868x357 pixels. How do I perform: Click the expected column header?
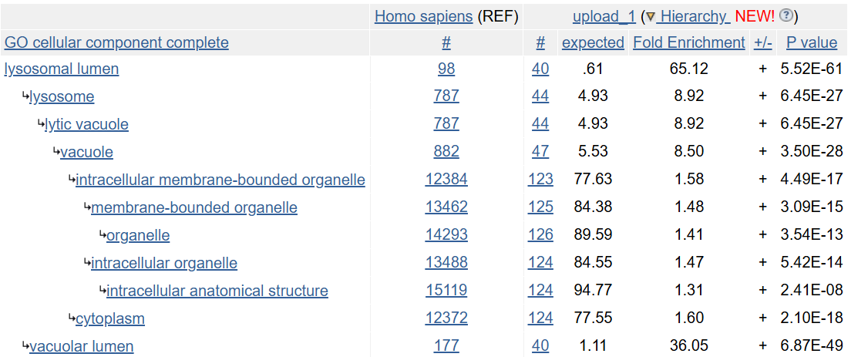pos(593,42)
